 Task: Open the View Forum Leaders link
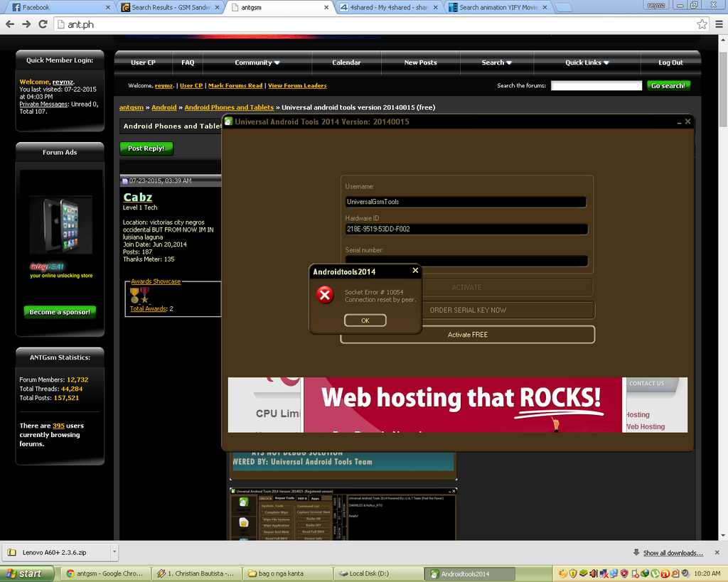click(x=297, y=85)
